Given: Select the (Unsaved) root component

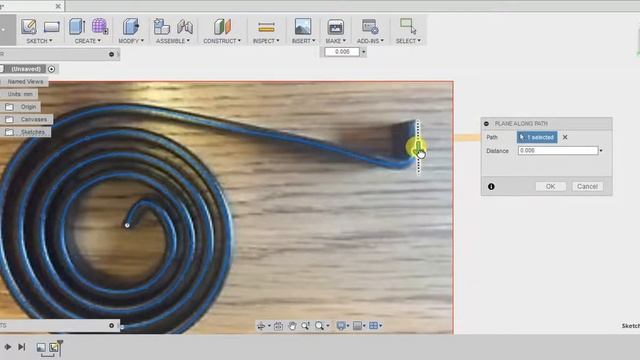Looking at the screenshot, I should (x=26, y=69).
